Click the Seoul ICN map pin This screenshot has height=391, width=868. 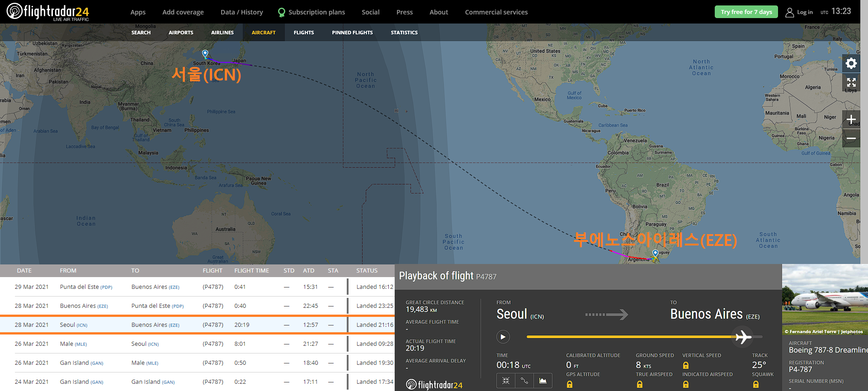[x=205, y=54]
